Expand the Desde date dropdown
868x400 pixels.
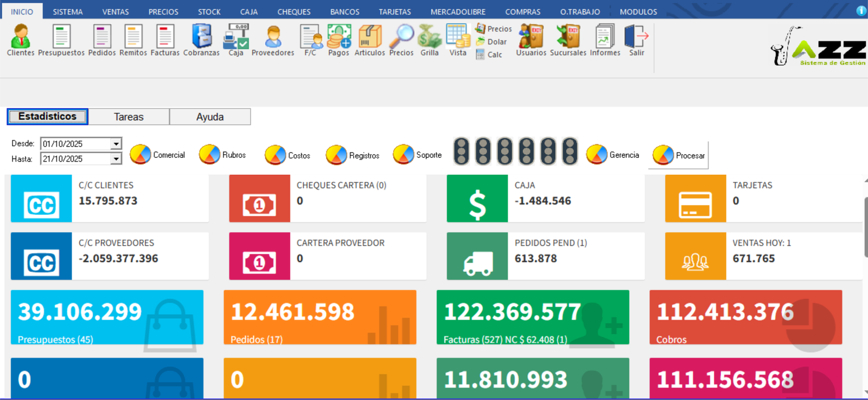116,144
